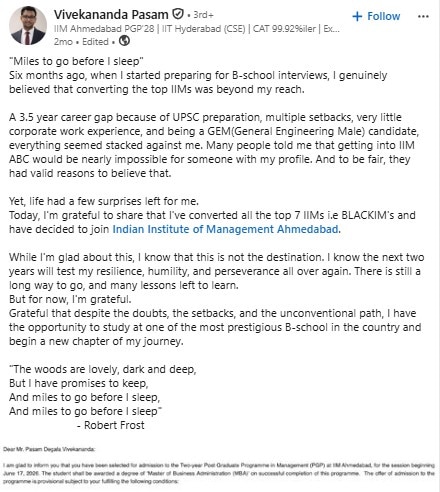Click the 2mo Edited timestamp
Image resolution: width=440 pixels, height=492 pixels.
(x=81, y=42)
